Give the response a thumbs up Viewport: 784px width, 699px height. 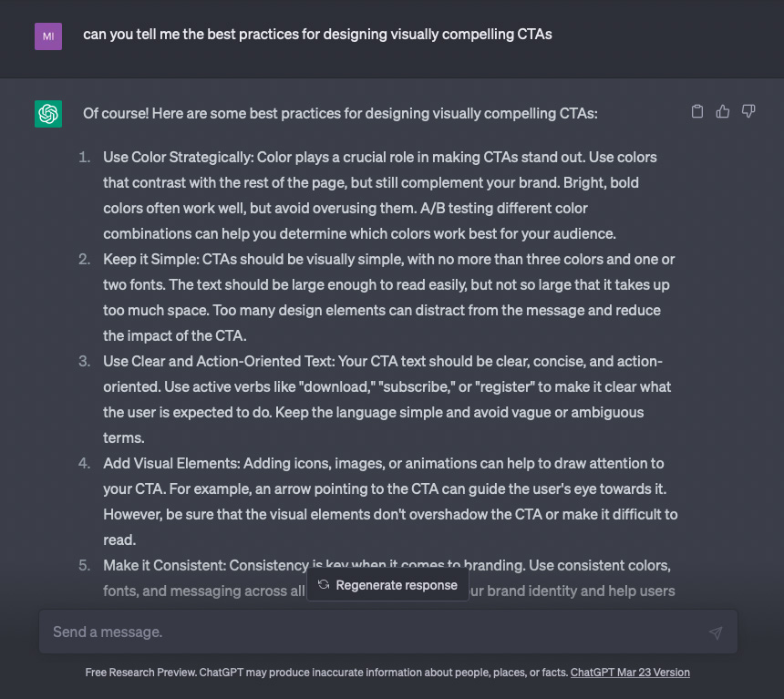[x=723, y=111]
